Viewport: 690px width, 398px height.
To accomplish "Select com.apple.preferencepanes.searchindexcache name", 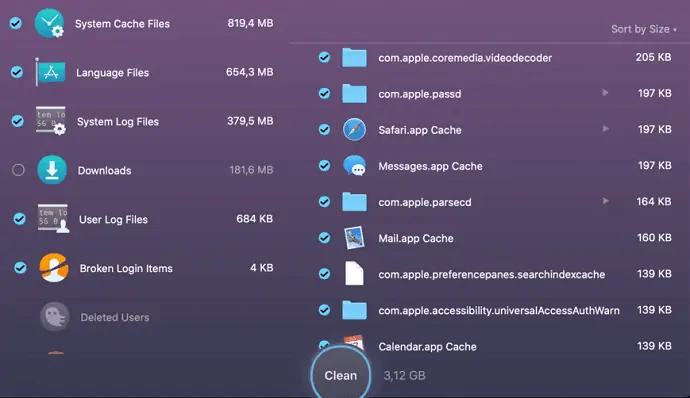I will click(x=492, y=274).
